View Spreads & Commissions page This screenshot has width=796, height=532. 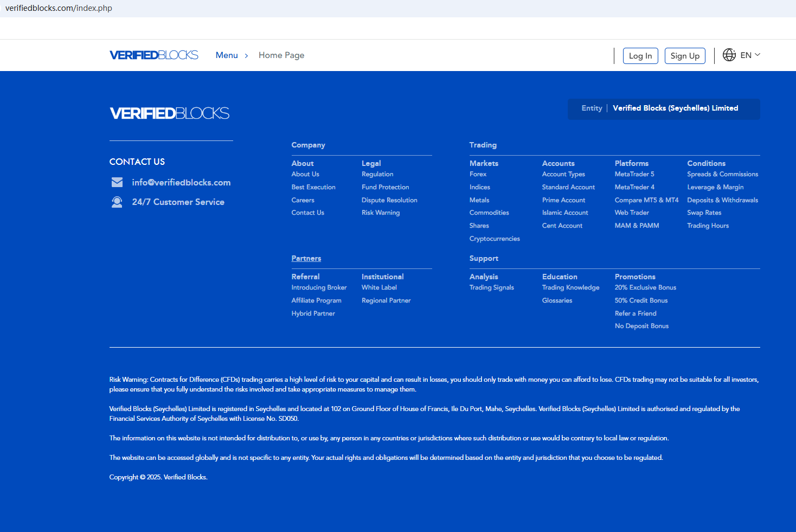[722, 174]
